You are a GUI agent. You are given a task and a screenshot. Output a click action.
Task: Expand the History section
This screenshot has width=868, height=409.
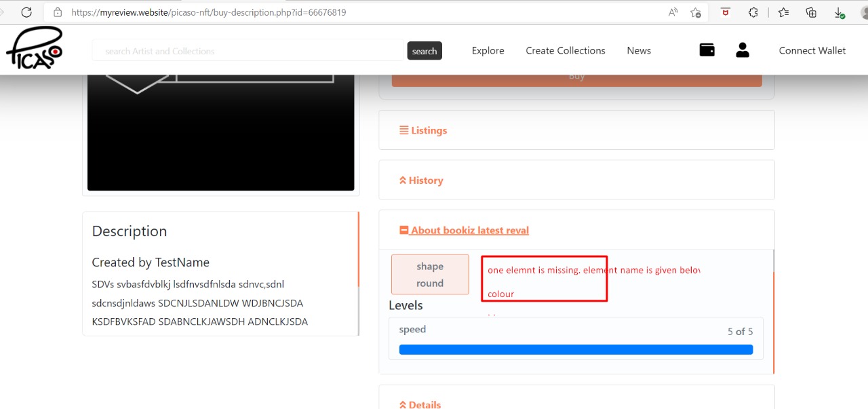[421, 180]
